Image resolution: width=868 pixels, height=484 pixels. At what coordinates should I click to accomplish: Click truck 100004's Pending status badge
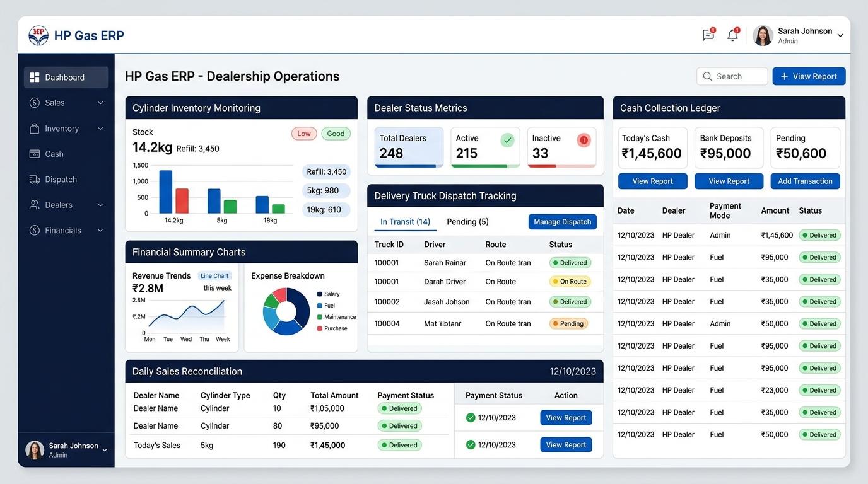tap(568, 324)
